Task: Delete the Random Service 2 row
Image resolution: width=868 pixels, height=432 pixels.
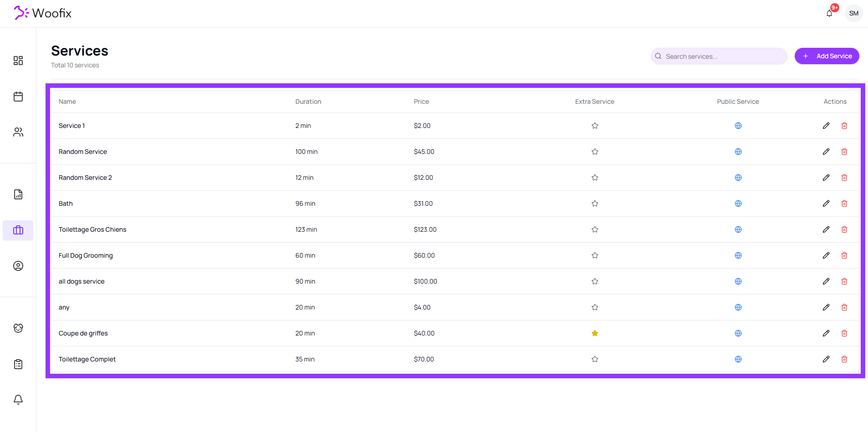Action: [x=844, y=178]
